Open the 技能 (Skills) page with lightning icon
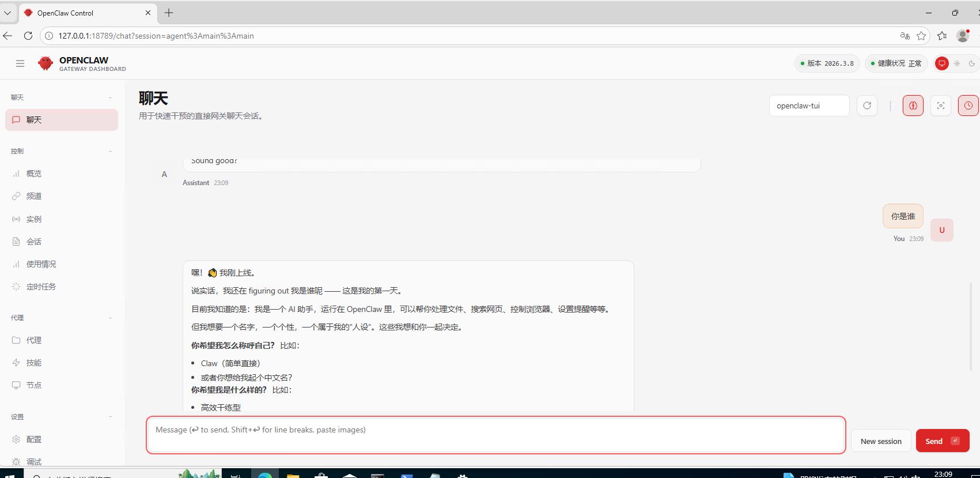Viewport: 980px width, 478px height. pos(34,363)
